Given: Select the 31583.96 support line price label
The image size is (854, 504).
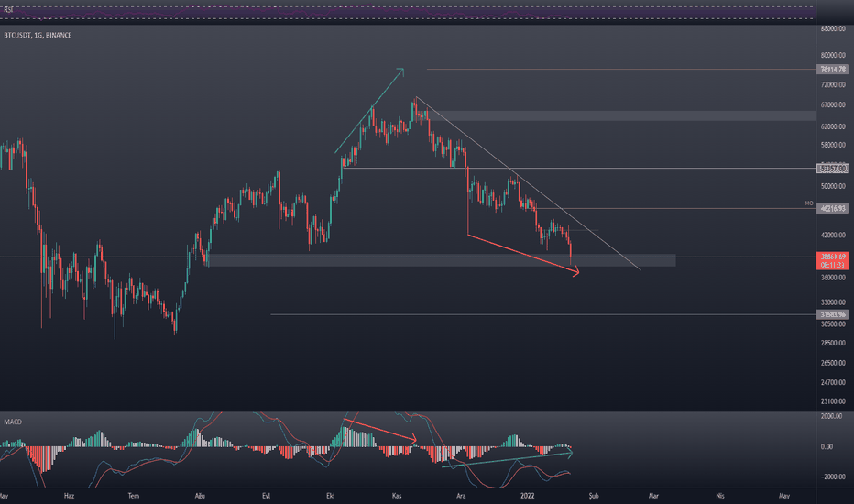Looking at the screenshot, I should pos(833,314).
